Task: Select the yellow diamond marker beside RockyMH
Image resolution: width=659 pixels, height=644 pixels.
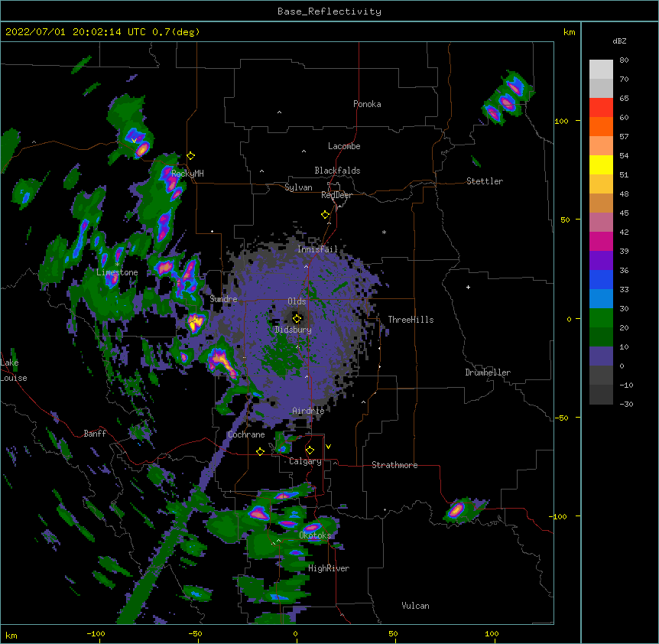Action: [191, 156]
